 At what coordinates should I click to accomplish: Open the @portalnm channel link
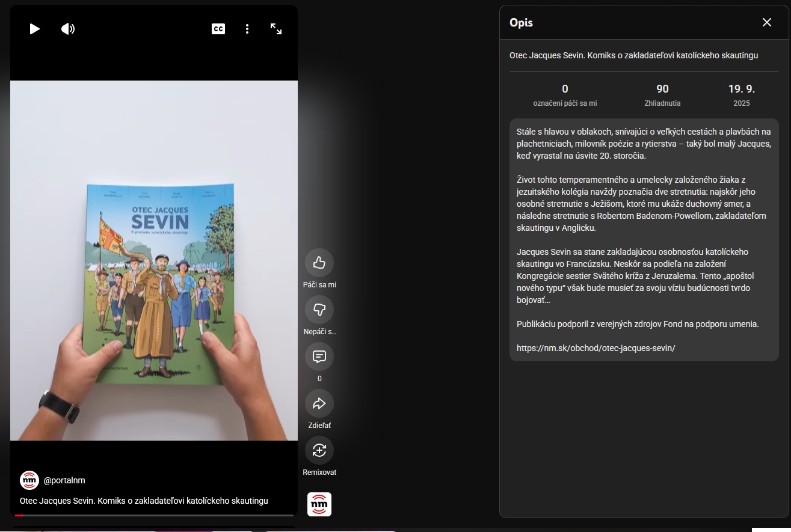pos(64,480)
